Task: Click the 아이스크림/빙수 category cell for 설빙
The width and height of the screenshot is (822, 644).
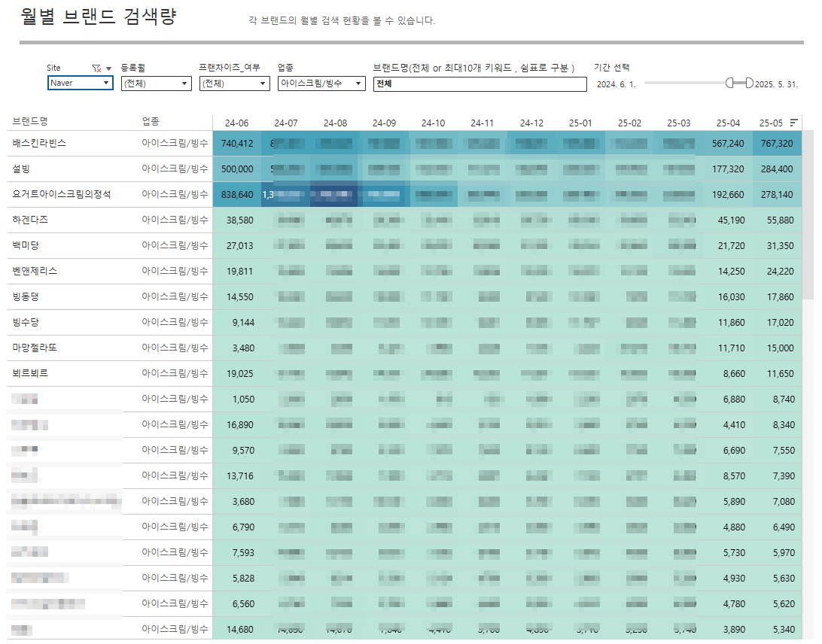Action: 175,169
